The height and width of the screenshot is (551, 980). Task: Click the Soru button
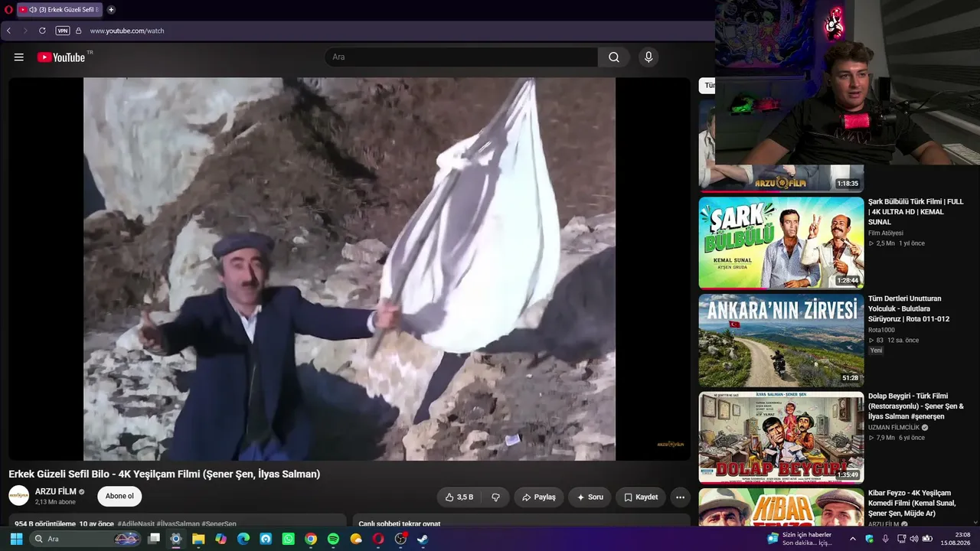point(590,497)
